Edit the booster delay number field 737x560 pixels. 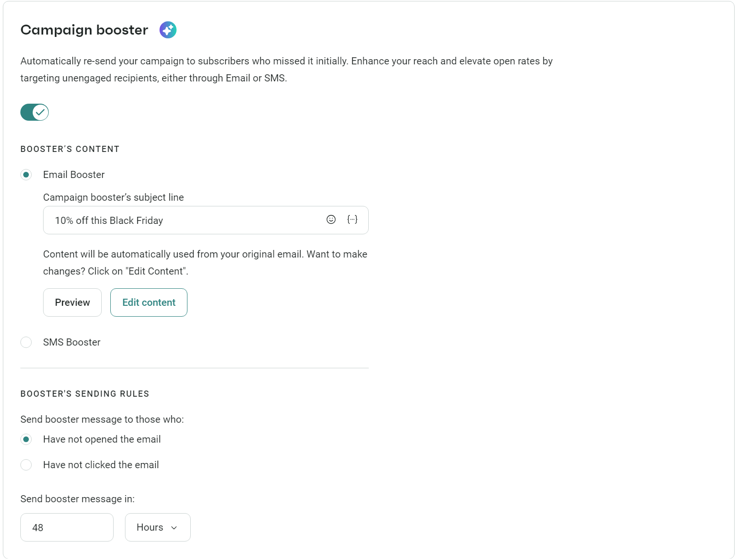[67, 527]
